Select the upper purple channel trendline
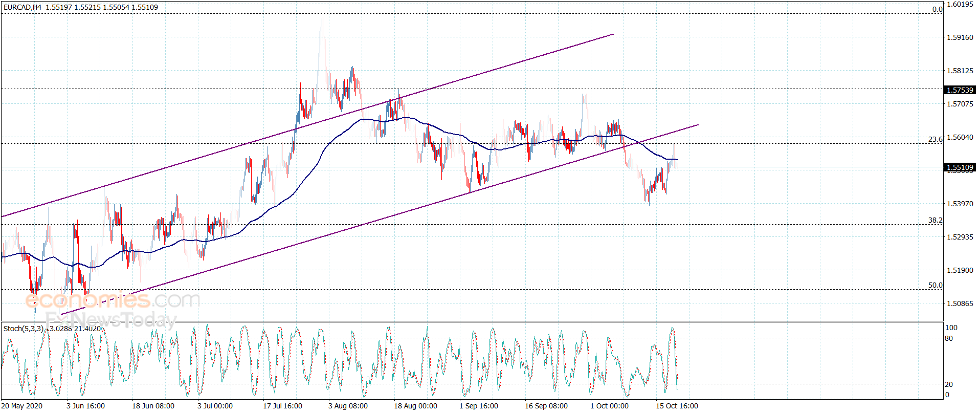The height and width of the screenshot is (413, 980). coord(307,125)
